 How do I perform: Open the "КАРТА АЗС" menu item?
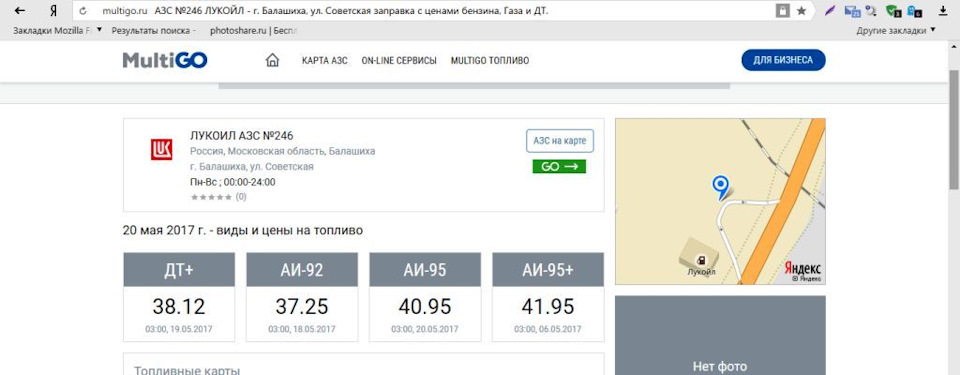(324, 61)
